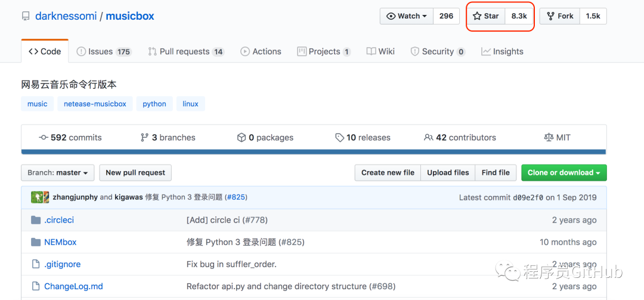This screenshot has width=644, height=300.
Task: Switch to the Pull requests tab
Action: (x=187, y=51)
